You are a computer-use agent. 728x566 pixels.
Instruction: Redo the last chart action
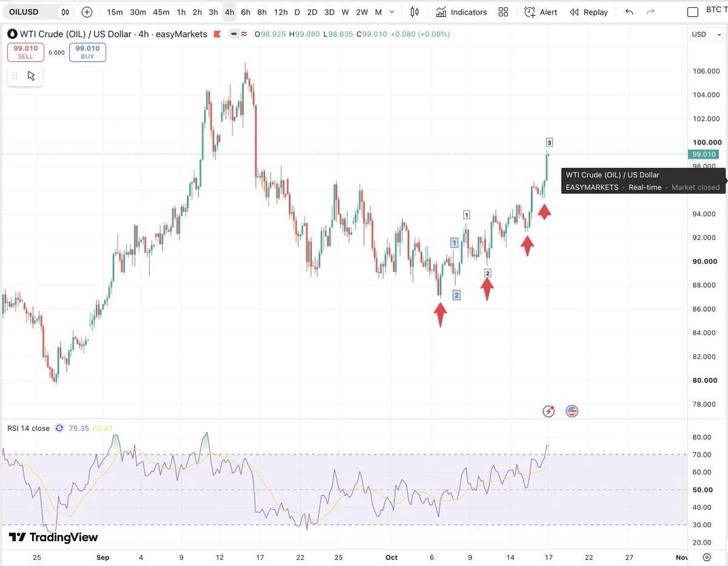click(x=651, y=12)
